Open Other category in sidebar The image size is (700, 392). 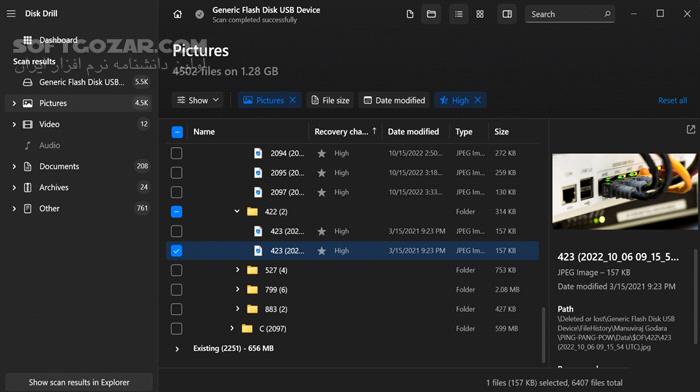click(79, 208)
